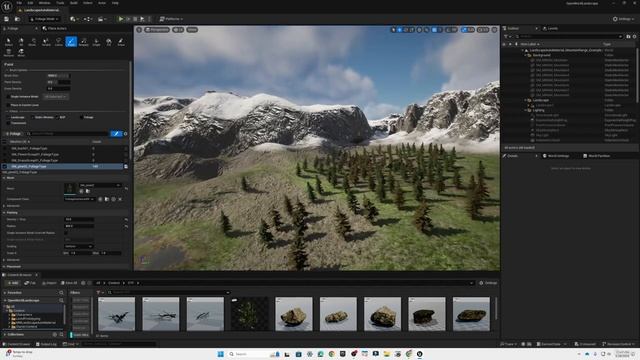Collapse the Background folder in Outliner
This screenshot has width=640, height=360.
pos(526,55)
